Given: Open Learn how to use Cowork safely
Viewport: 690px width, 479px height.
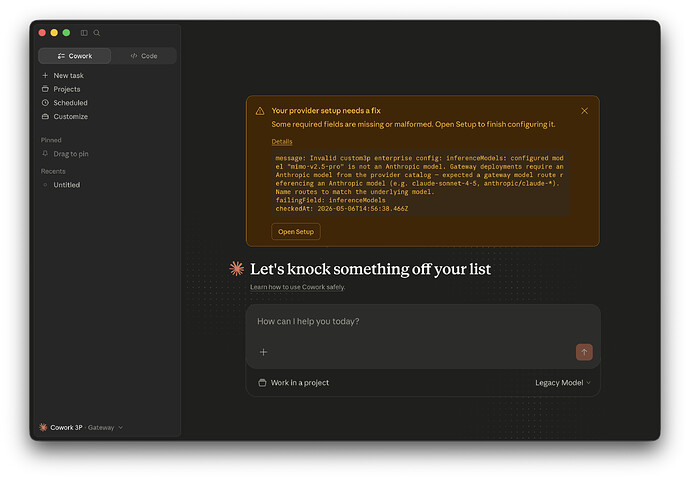Looking at the screenshot, I should (x=297, y=287).
